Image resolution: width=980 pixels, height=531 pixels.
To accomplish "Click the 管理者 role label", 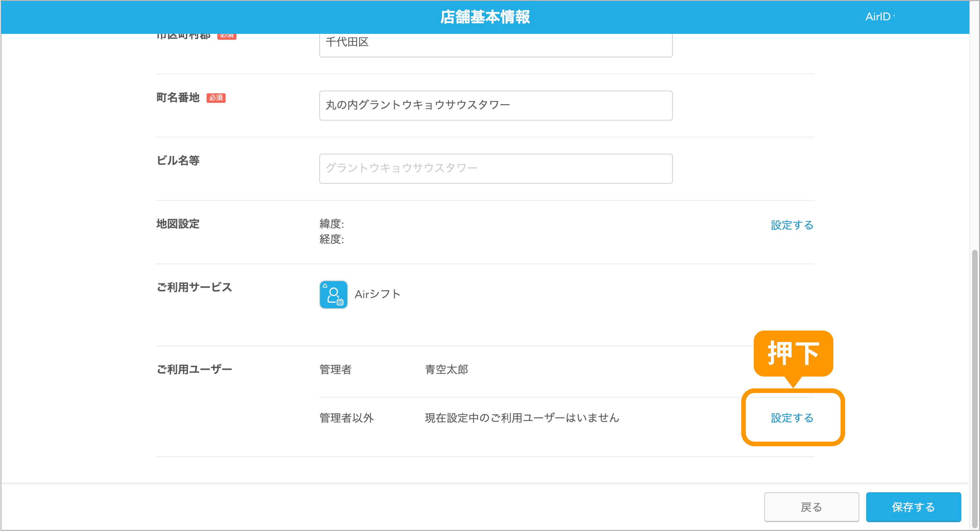I will pos(335,369).
